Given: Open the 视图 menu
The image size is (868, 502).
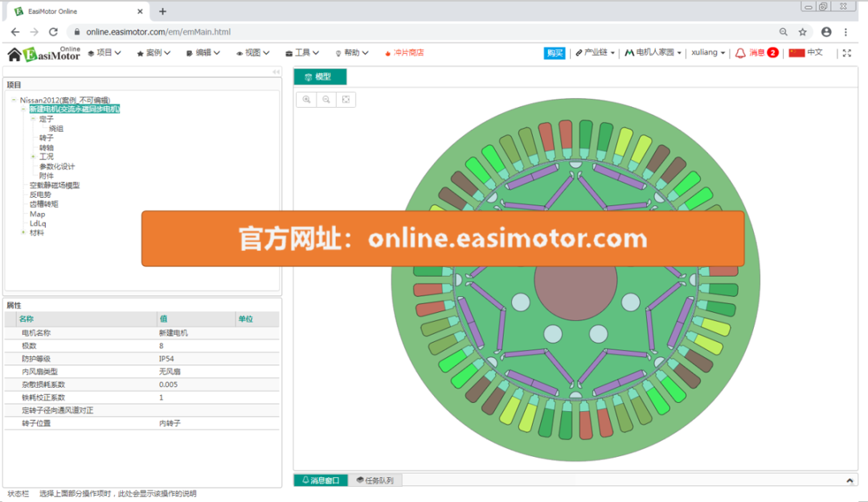Looking at the screenshot, I should pyautogui.click(x=252, y=52).
